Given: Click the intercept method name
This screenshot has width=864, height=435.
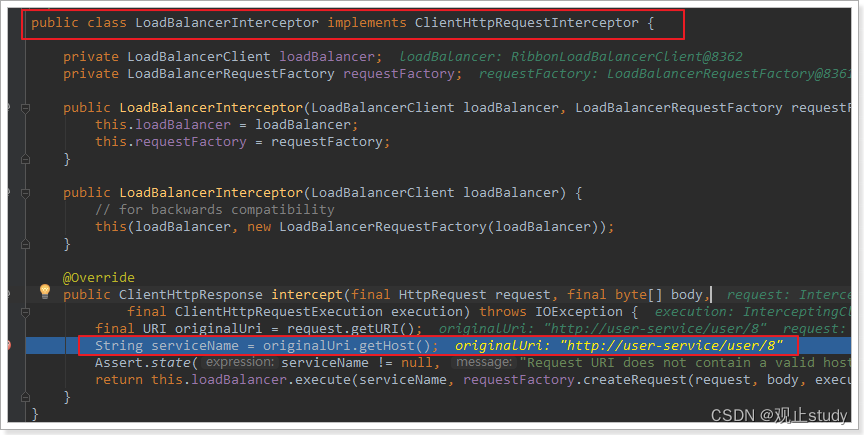Looking at the screenshot, I should click(307, 294).
